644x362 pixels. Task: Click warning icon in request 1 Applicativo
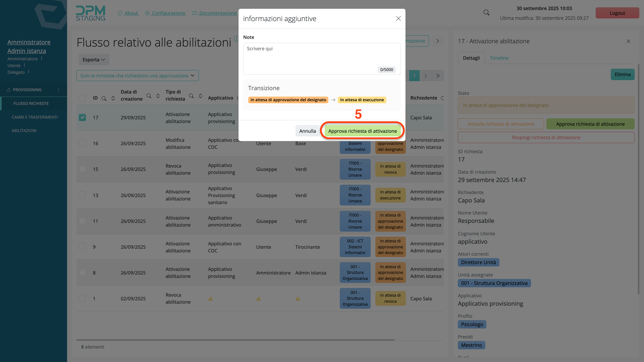(210, 298)
